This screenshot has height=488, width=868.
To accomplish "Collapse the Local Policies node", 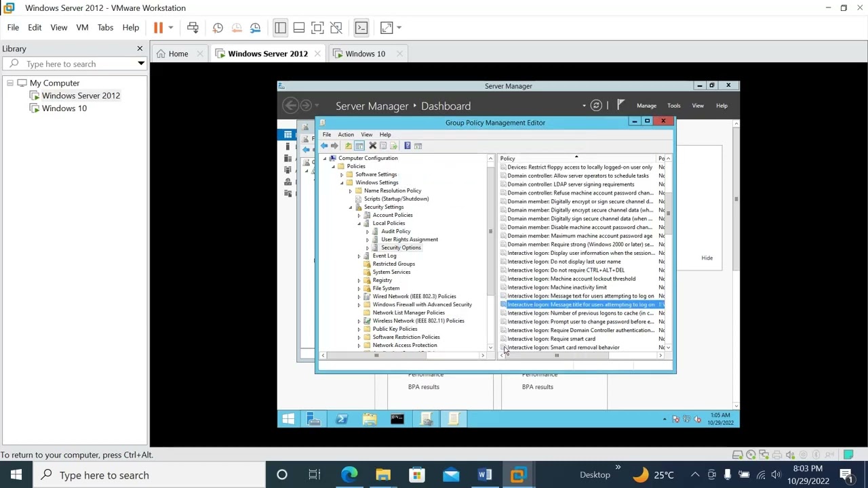I will click(359, 224).
